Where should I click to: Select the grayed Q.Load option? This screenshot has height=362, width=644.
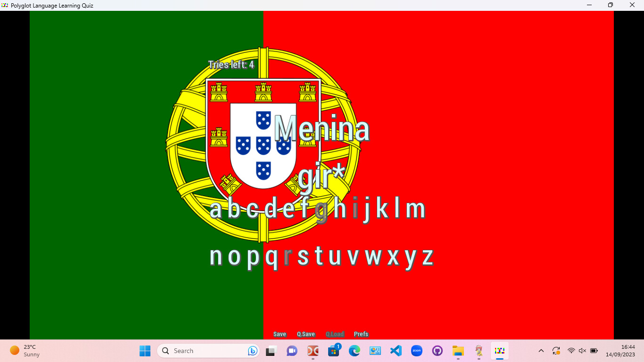(x=335, y=334)
